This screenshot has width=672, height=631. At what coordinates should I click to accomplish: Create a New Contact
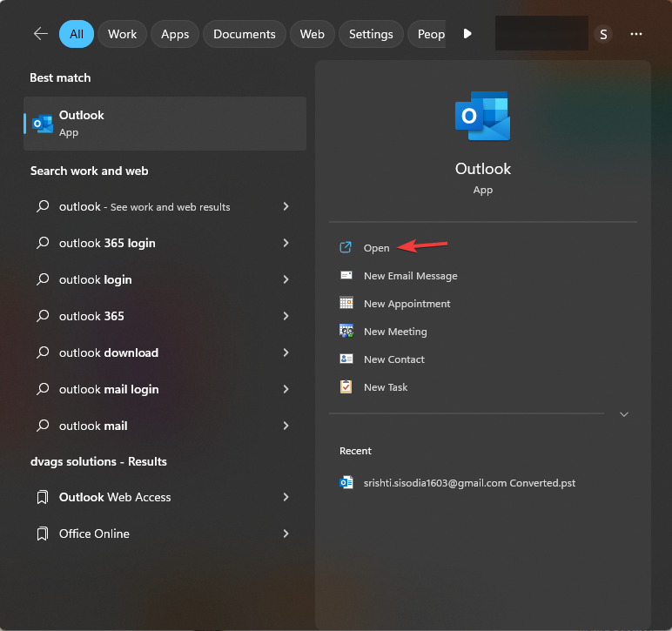393,359
